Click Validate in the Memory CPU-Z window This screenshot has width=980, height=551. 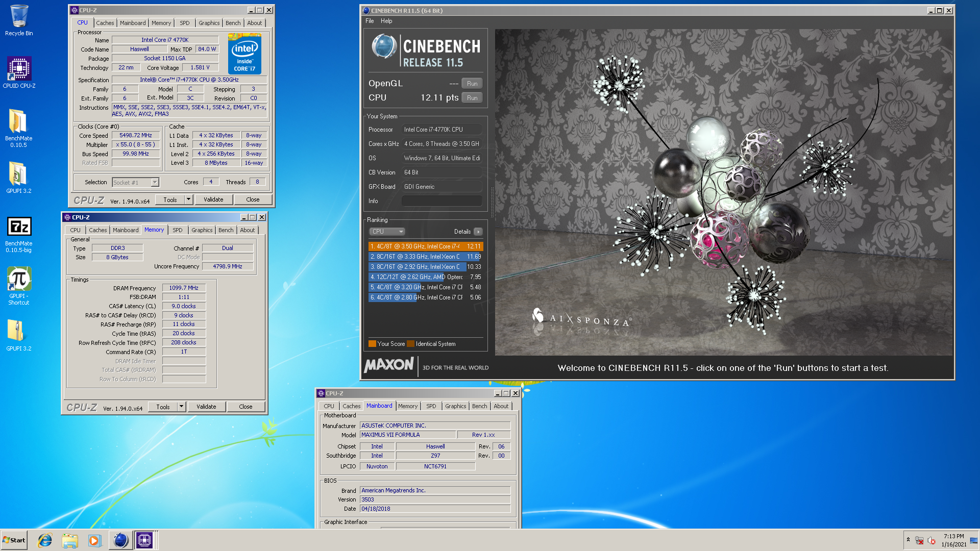coord(206,407)
